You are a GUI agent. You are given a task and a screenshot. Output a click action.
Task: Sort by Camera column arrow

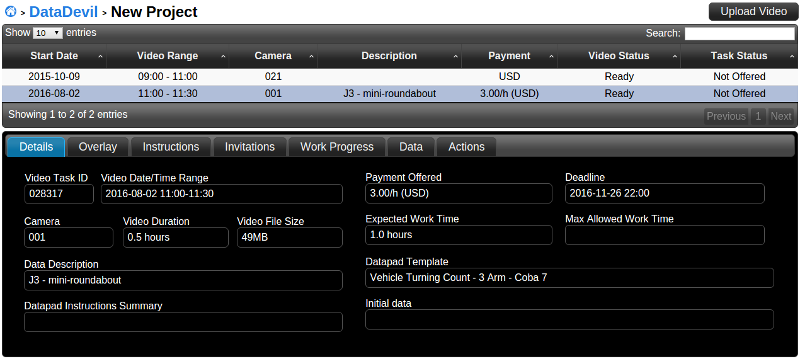point(311,56)
